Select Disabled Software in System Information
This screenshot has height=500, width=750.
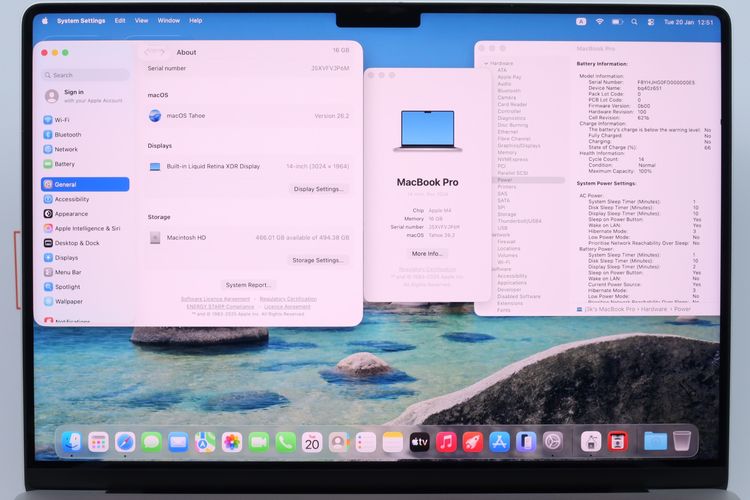coord(518,297)
